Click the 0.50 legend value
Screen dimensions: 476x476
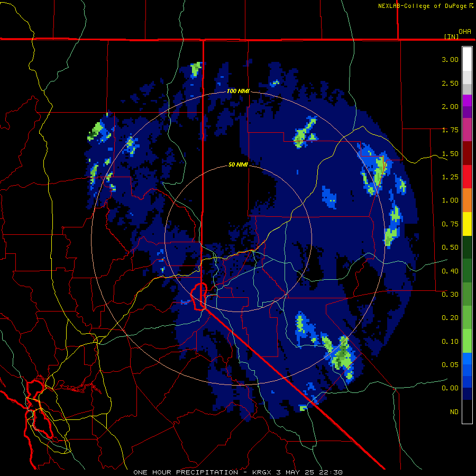click(450, 248)
